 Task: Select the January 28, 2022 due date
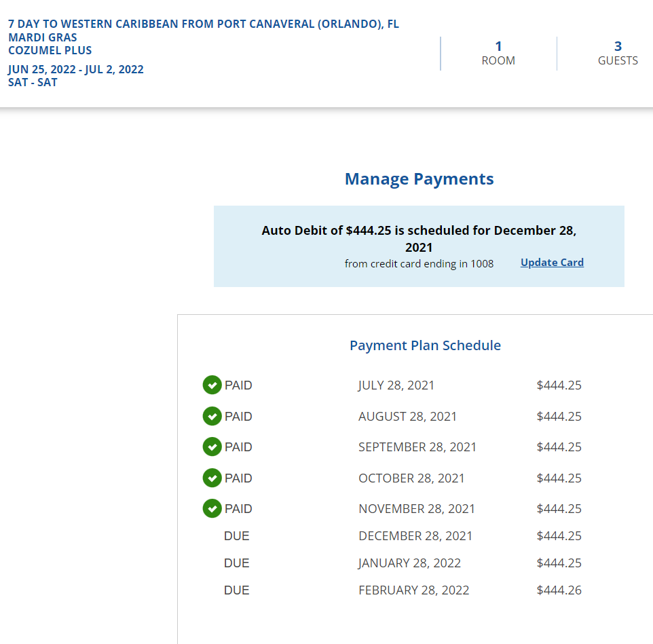point(409,563)
